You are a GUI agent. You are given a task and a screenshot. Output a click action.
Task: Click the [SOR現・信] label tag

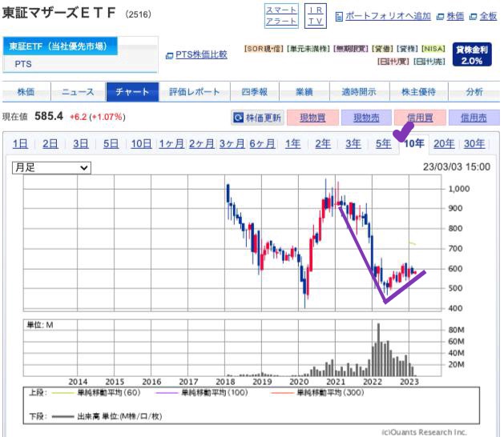click(264, 49)
